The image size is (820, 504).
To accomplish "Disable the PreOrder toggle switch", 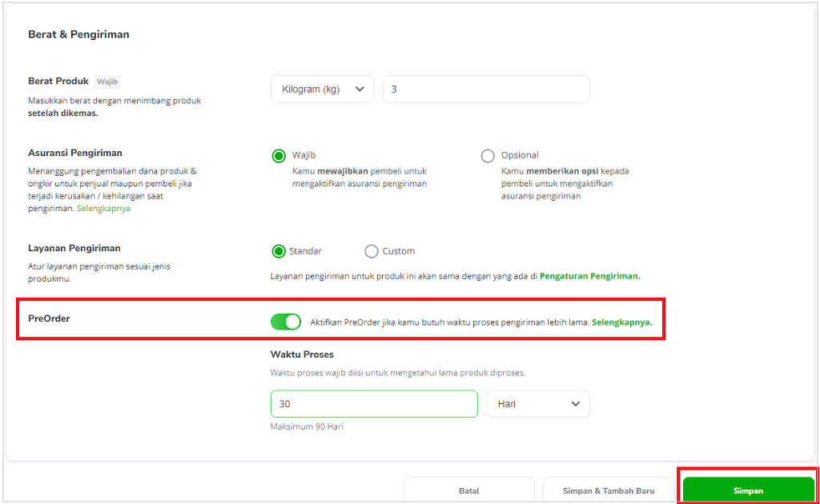I will point(286,322).
